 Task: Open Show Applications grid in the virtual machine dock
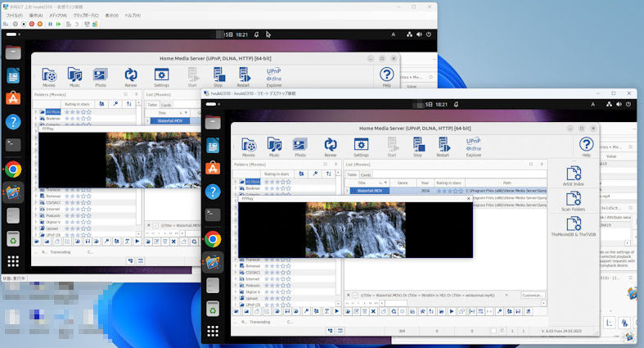[x=13, y=261]
